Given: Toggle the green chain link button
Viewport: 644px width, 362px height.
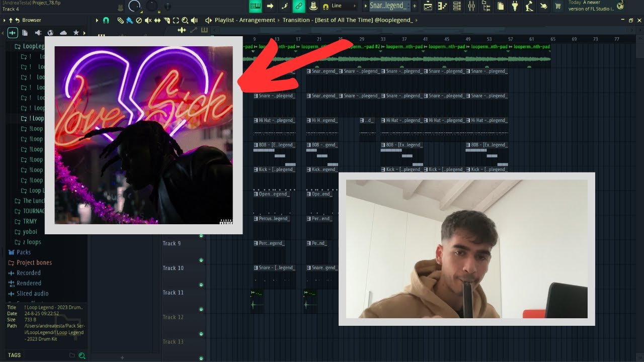Looking at the screenshot, I should (299, 6).
